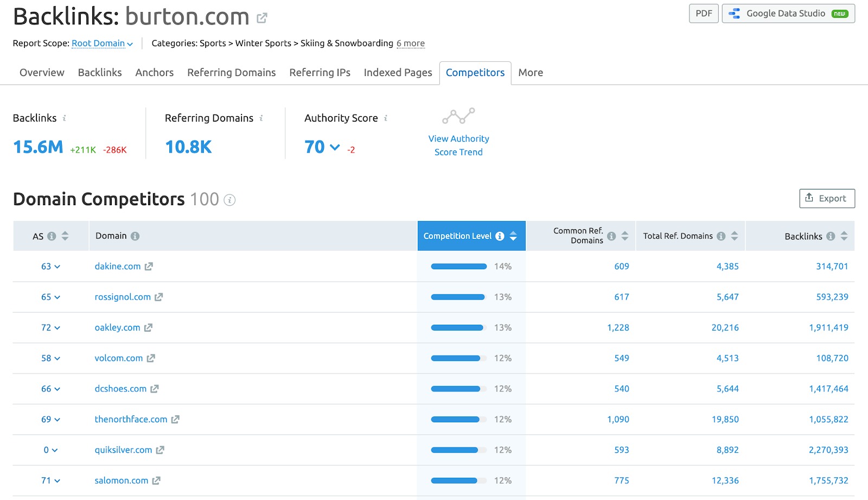The height and width of the screenshot is (500, 868).
Task: Click info icon beside Domain Competitors 100
Action: [230, 200]
